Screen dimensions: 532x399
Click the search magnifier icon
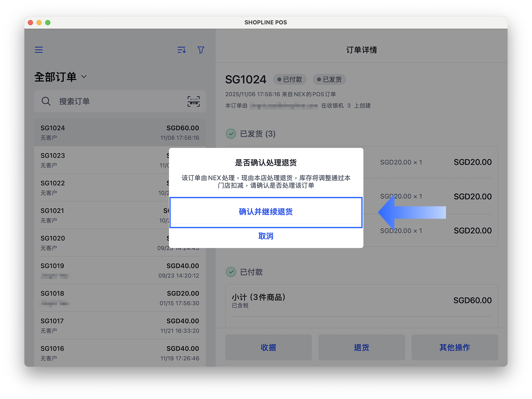pos(46,101)
